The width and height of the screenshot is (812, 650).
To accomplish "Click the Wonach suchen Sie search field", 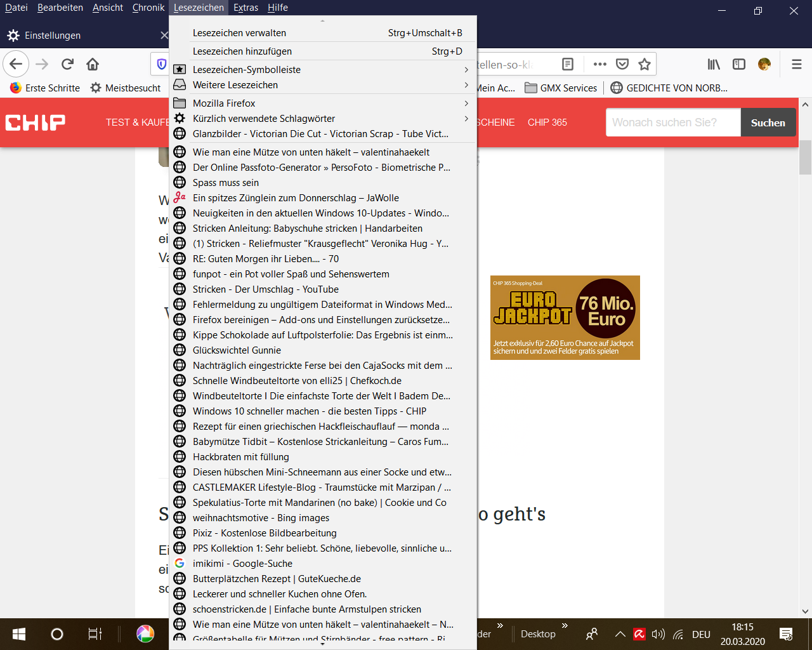I will click(x=673, y=123).
